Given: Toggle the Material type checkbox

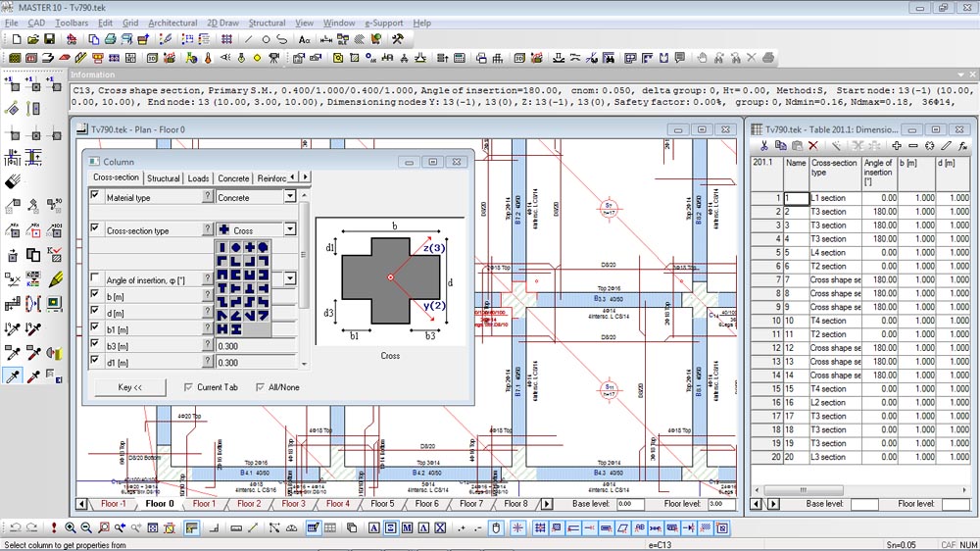Looking at the screenshot, I should 95,196.
